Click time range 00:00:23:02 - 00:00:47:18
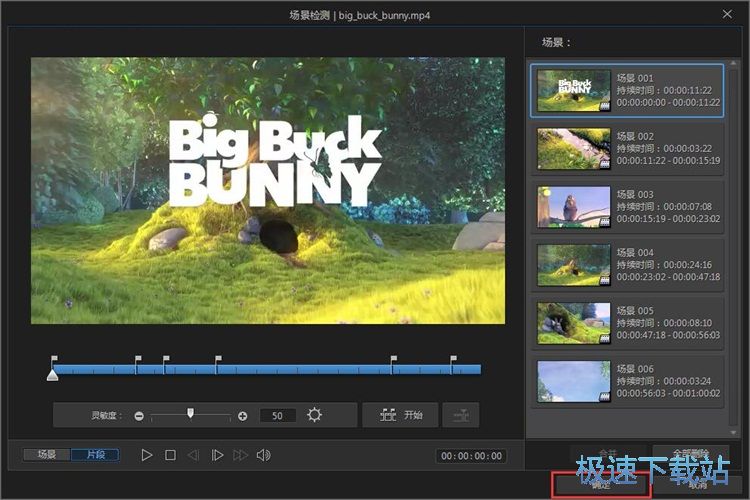 668,277
